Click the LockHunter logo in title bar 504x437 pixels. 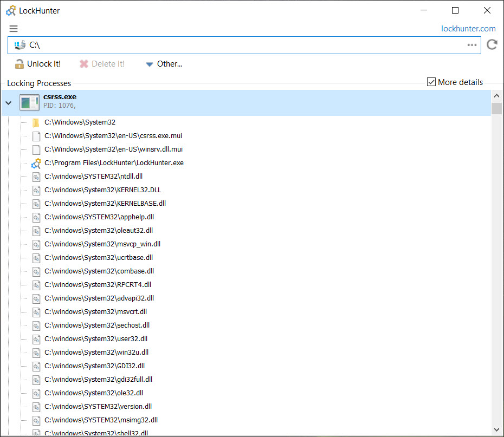pos(11,10)
